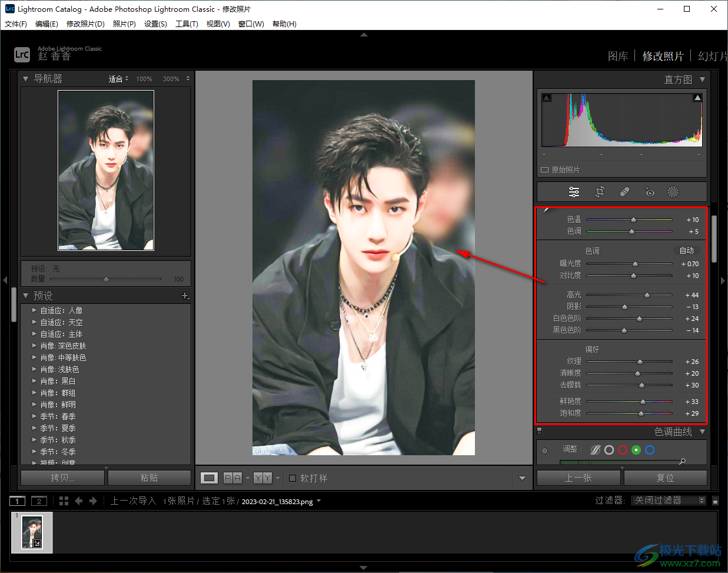Viewport: 728px width, 573px height.
Task: Go forward with the right arrow
Action: tap(93, 501)
